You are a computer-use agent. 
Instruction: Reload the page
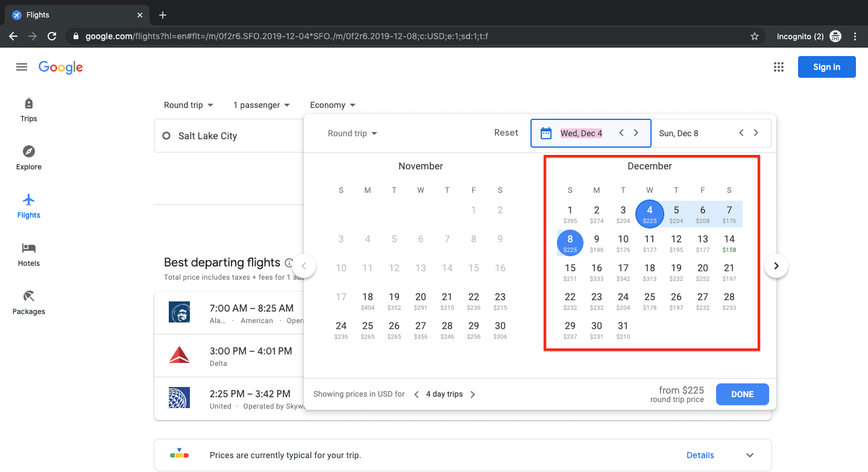[x=52, y=36]
